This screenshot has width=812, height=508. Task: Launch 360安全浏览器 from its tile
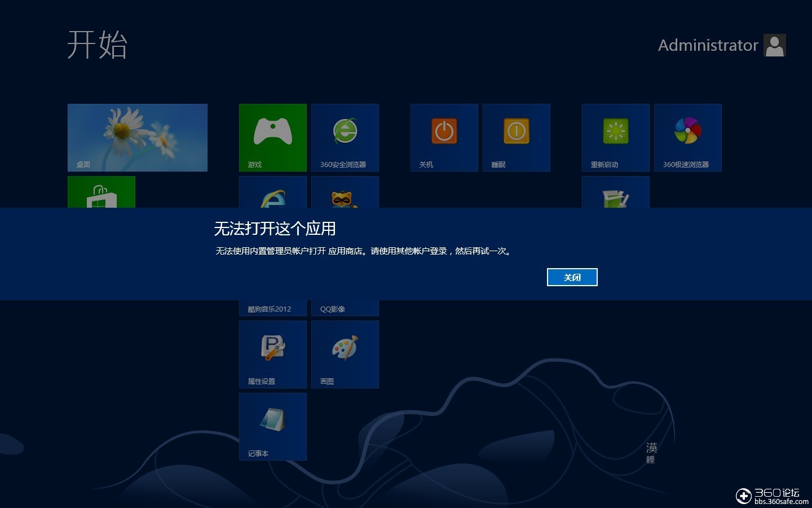tap(345, 137)
